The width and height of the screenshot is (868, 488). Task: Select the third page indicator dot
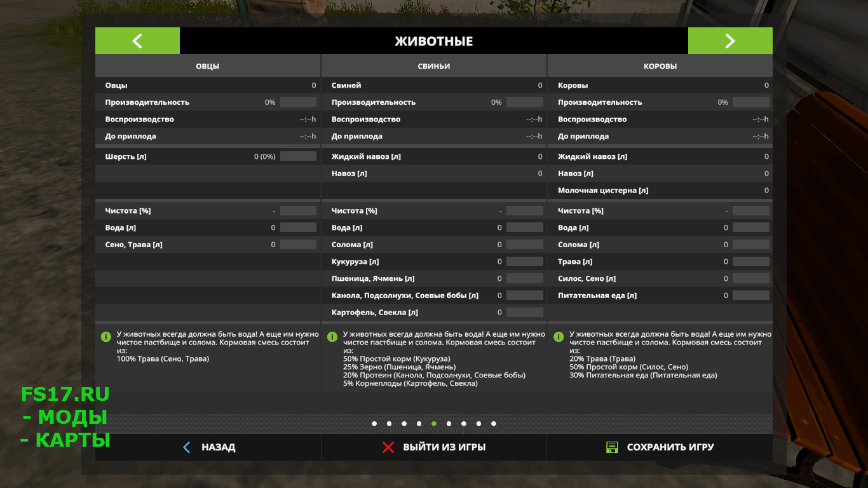pyautogui.click(x=404, y=423)
